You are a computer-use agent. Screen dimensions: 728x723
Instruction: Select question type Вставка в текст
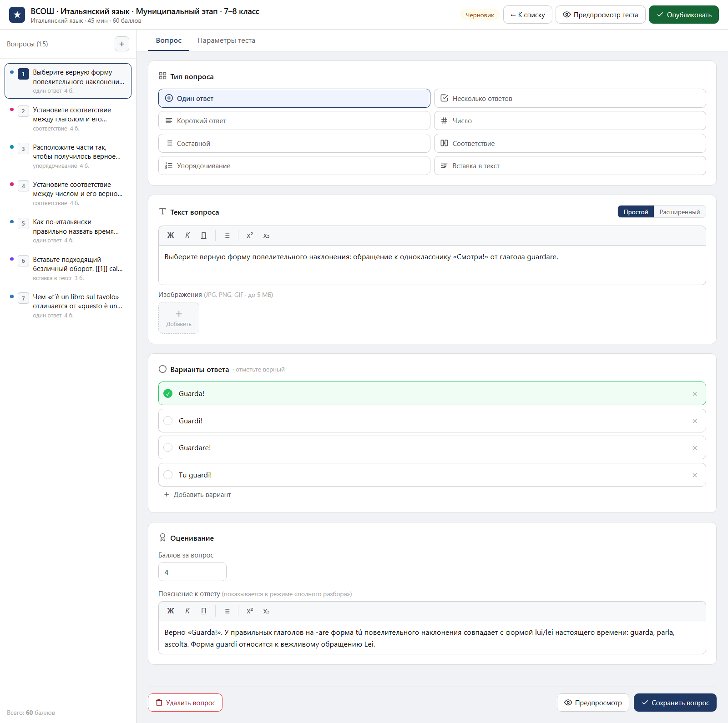(570, 166)
